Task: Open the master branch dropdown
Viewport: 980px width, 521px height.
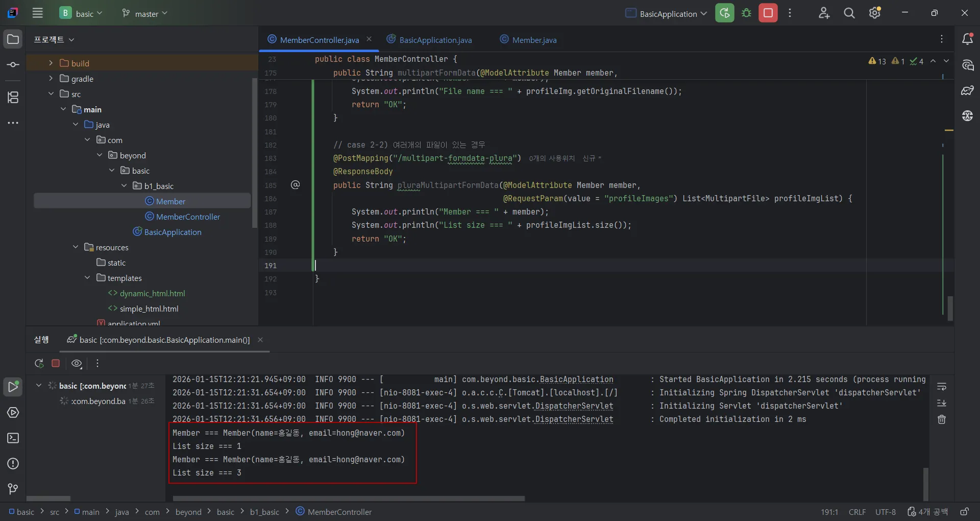Action: point(144,13)
